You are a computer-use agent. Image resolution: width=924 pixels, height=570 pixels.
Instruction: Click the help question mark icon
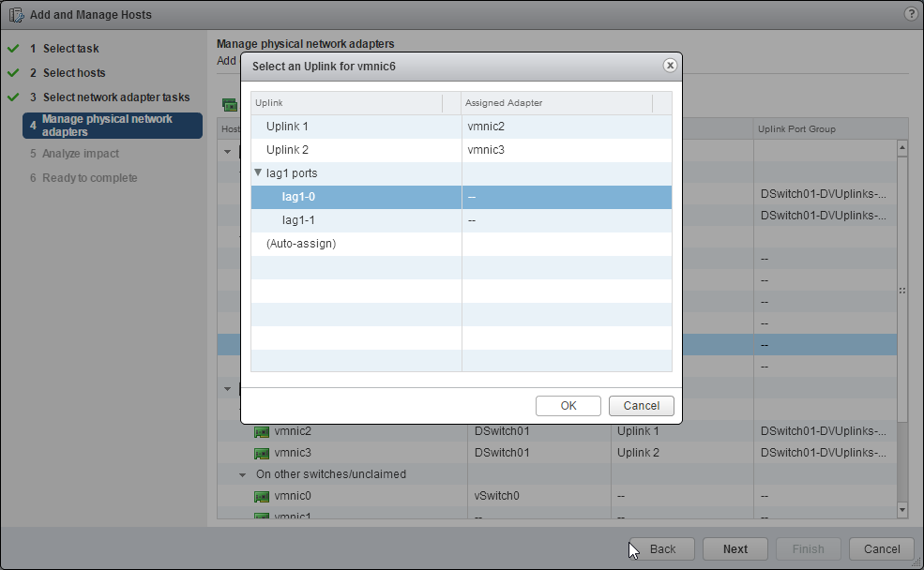[x=910, y=14]
